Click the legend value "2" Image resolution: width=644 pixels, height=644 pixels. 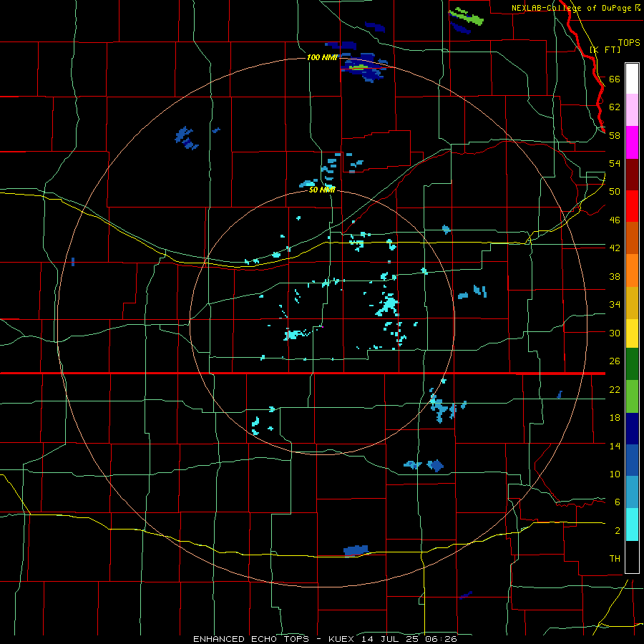pos(618,531)
